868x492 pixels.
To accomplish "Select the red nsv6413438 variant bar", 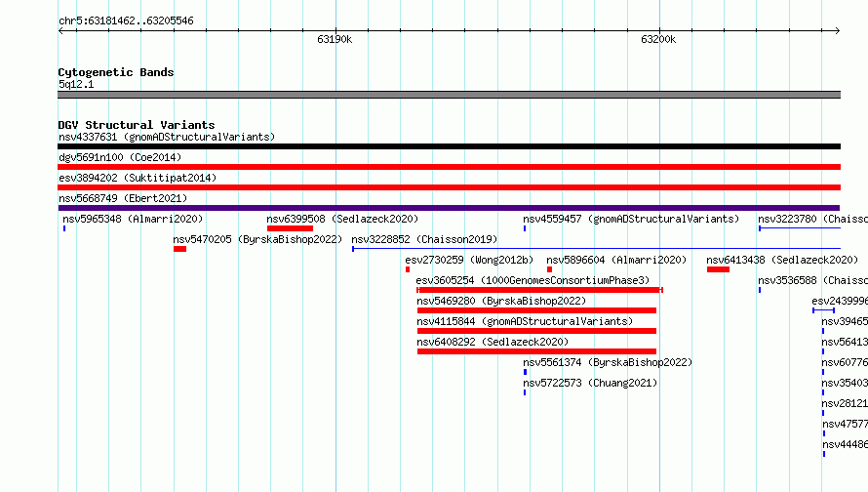I will [x=718, y=269].
